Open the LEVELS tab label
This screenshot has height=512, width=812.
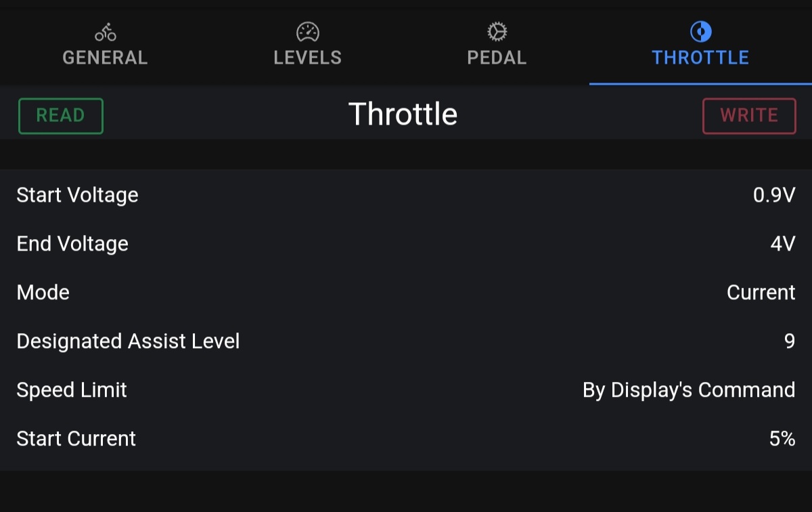point(307,58)
